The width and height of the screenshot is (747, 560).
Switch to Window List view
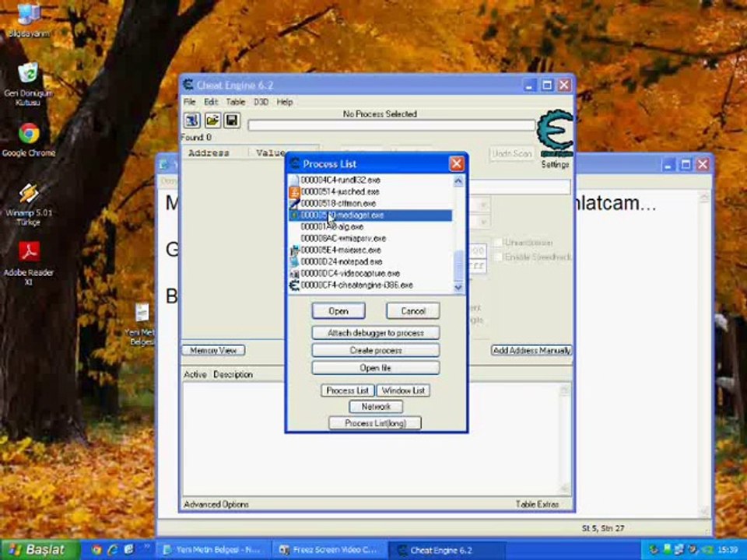click(x=403, y=390)
